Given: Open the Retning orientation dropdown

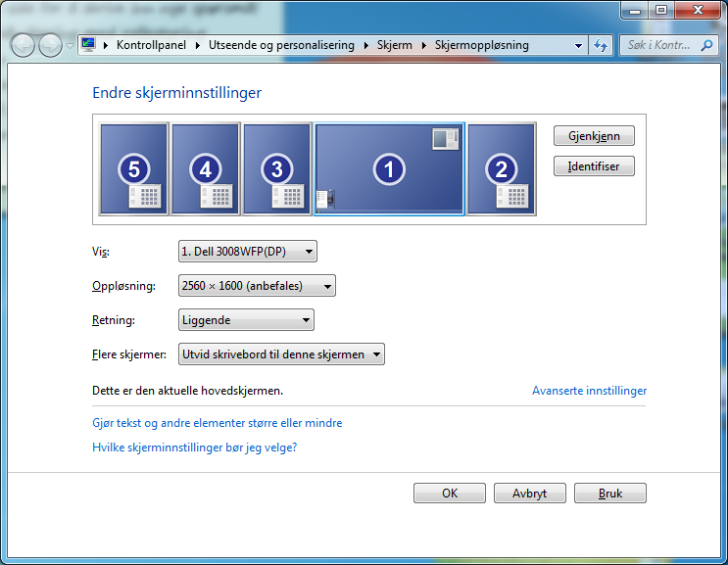Looking at the screenshot, I should [x=246, y=320].
